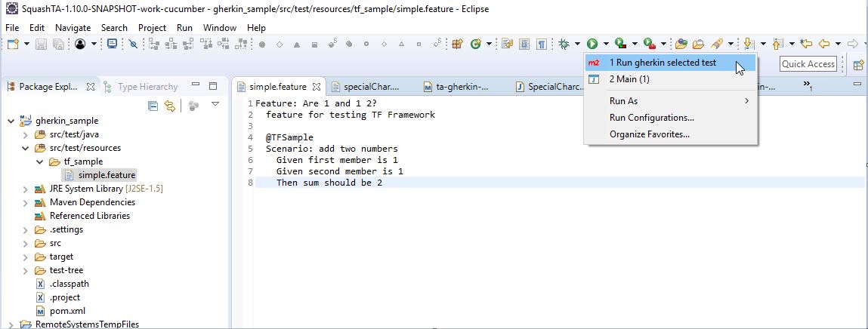Toggle Show Whitespace Characters pilcrow icon

[x=542, y=44]
